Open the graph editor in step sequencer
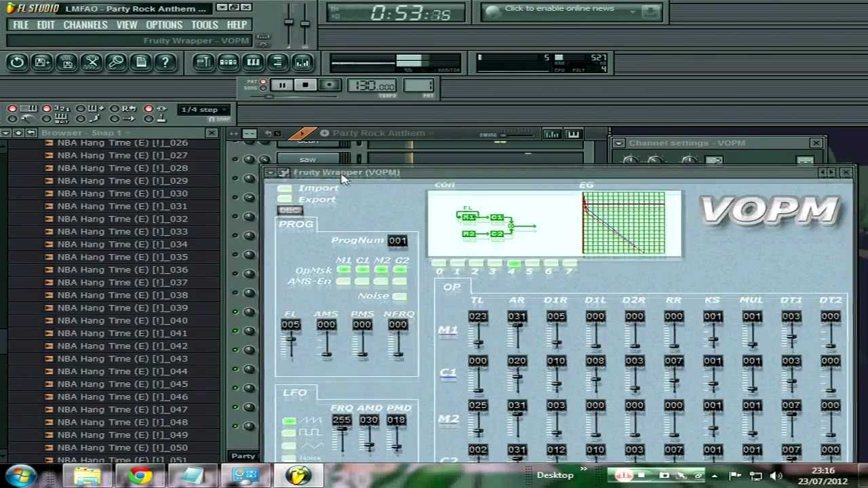The width and height of the screenshot is (868, 488). tap(552, 134)
